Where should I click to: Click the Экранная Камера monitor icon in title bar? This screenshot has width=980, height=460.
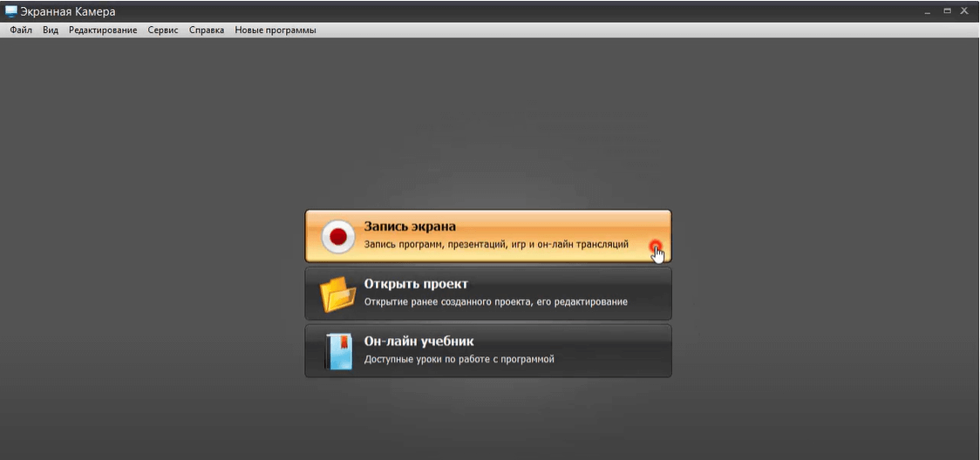click(x=11, y=11)
